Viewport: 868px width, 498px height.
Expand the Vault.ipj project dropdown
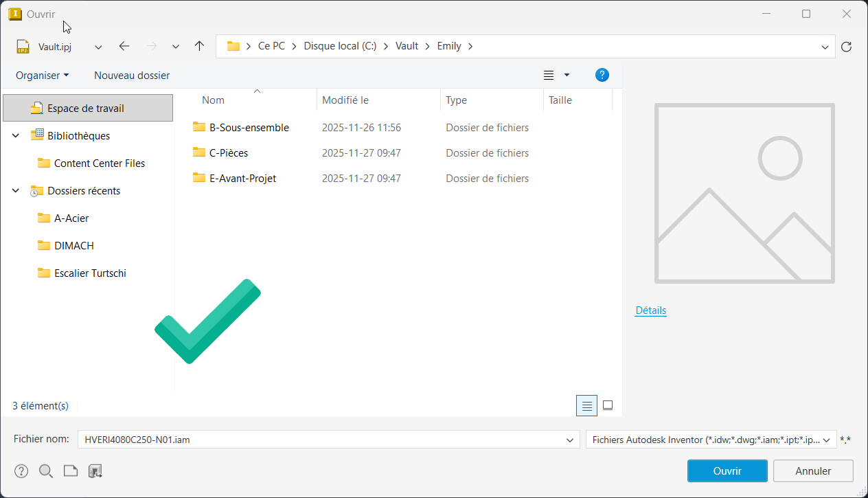pos(98,47)
